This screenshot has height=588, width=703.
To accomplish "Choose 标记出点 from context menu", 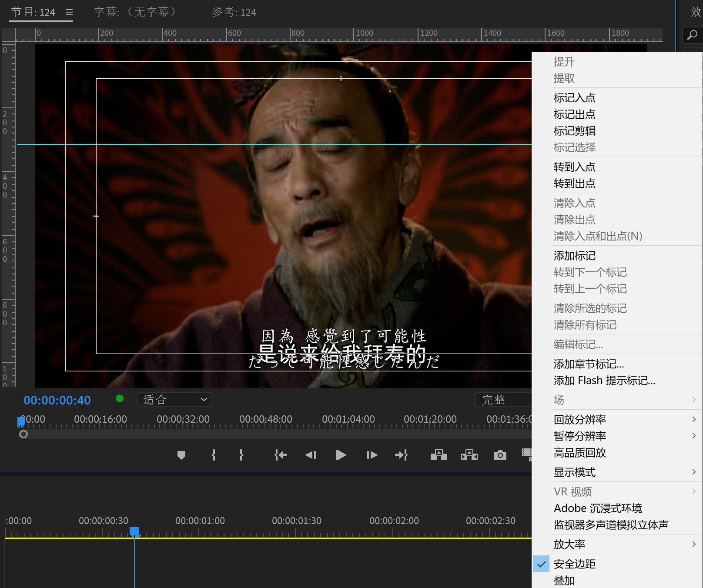I will [617, 114].
